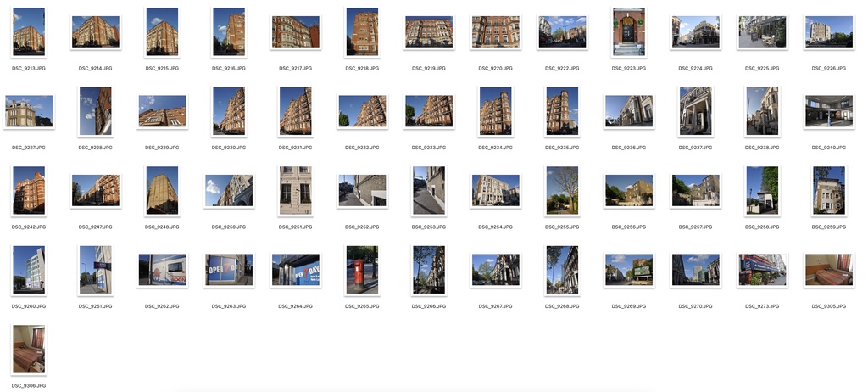Select bedroom photo DSC_9305.JPG
The height and width of the screenshot is (392, 868).
pos(829,270)
